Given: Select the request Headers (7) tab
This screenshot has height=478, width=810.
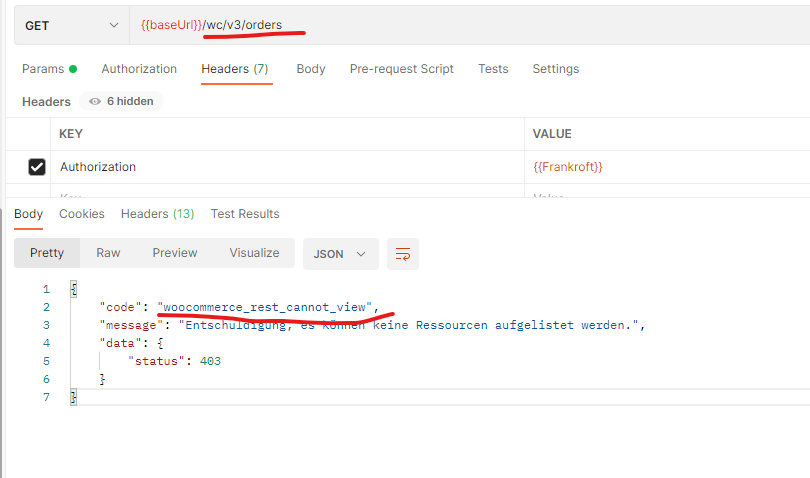Looking at the screenshot, I should [x=235, y=69].
